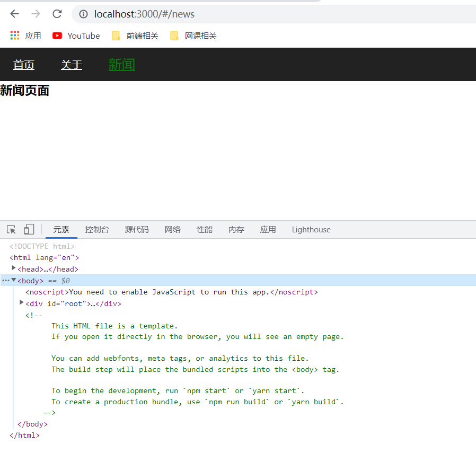The width and height of the screenshot is (476, 452).
Task: Open the 网络 DevTools tab
Action: click(x=173, y=230)
